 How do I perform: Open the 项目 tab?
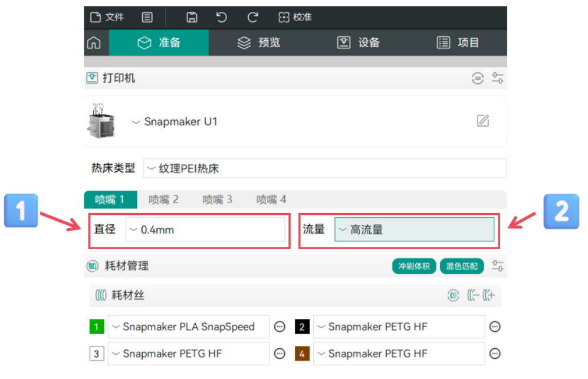coord(458,43)
